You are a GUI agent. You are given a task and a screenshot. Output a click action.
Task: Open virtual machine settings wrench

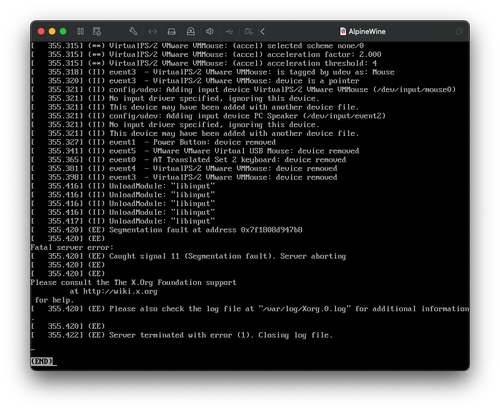pos(133,31)
